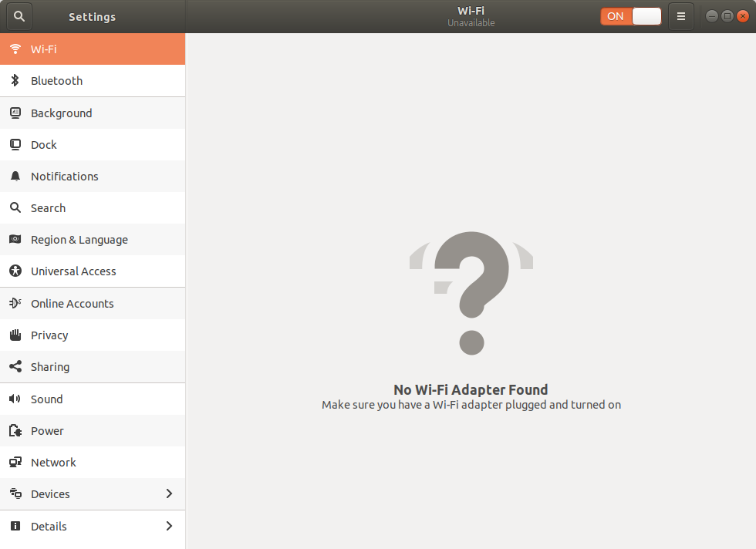Switch to the Background panel
Screen dimensions: 756x549
(93, 113)
